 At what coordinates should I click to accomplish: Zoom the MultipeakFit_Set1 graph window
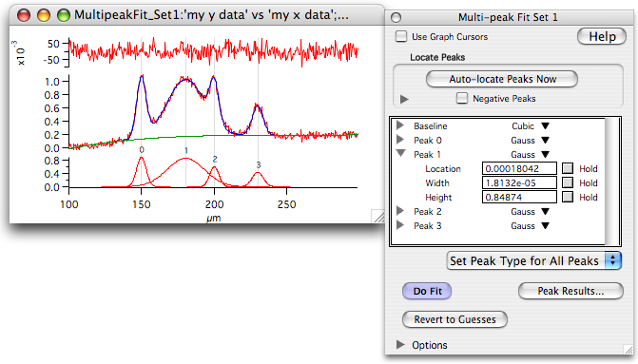click(x=64, y=16)
